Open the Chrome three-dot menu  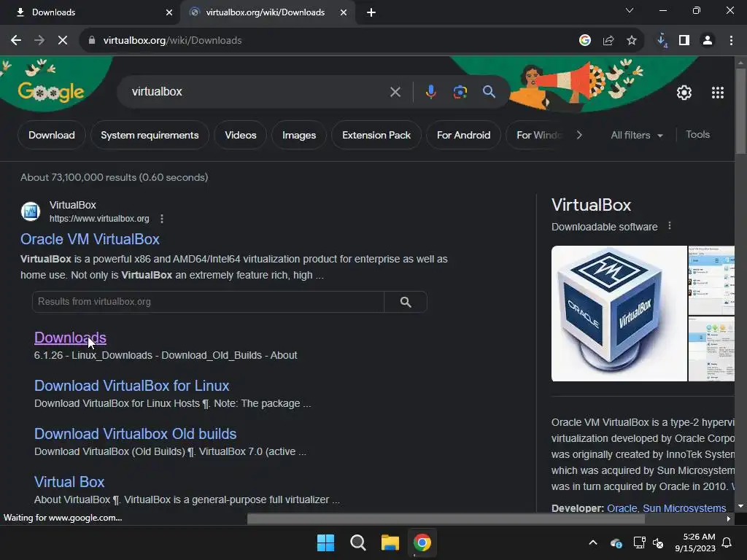click(x=731, y=41)
